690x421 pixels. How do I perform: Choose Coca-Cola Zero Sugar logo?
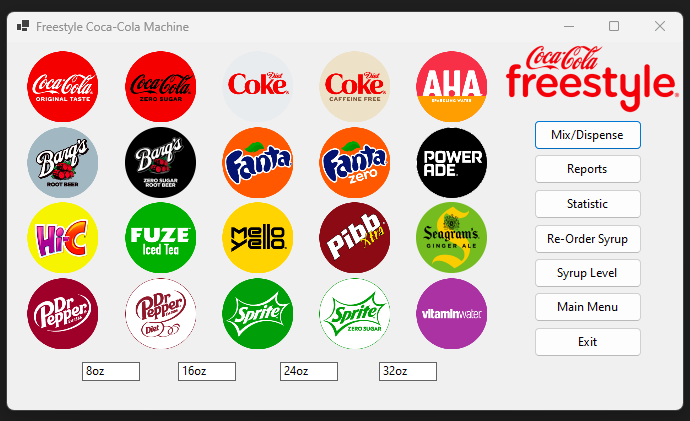(x=160, y=86)
